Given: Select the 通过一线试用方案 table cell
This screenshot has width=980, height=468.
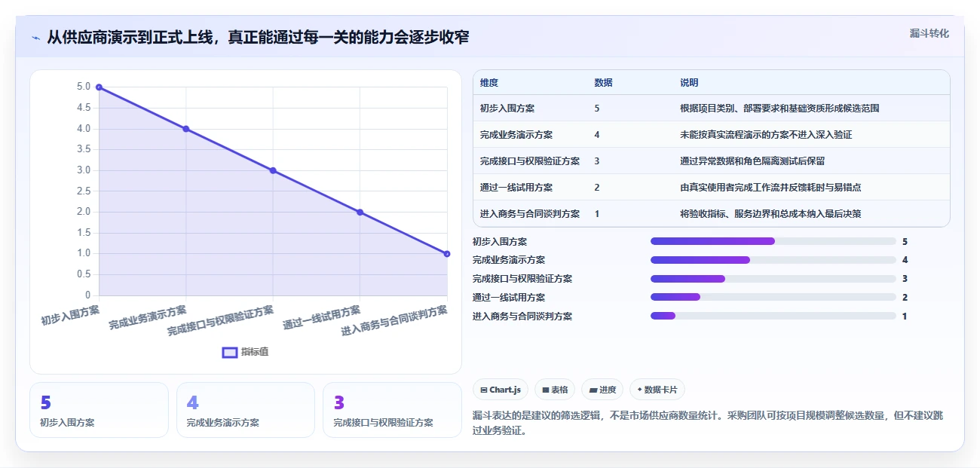Looking at the screenshot, I should coord(516,188).
